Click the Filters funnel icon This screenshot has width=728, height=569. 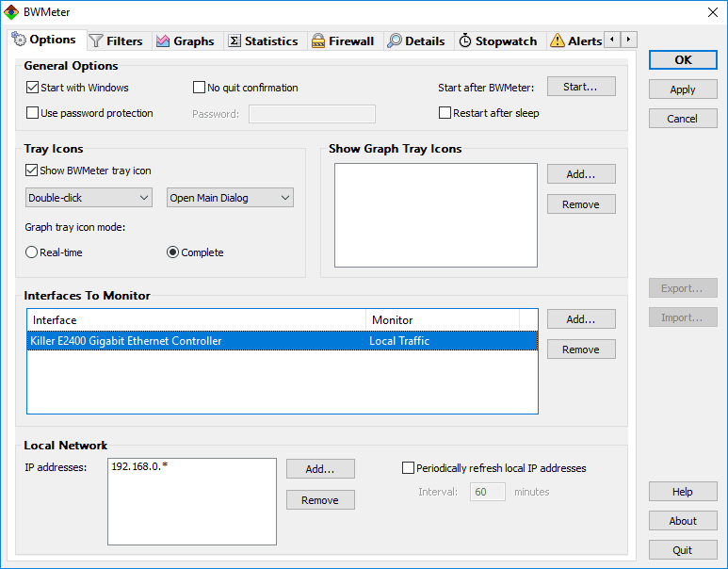point(96,41)
